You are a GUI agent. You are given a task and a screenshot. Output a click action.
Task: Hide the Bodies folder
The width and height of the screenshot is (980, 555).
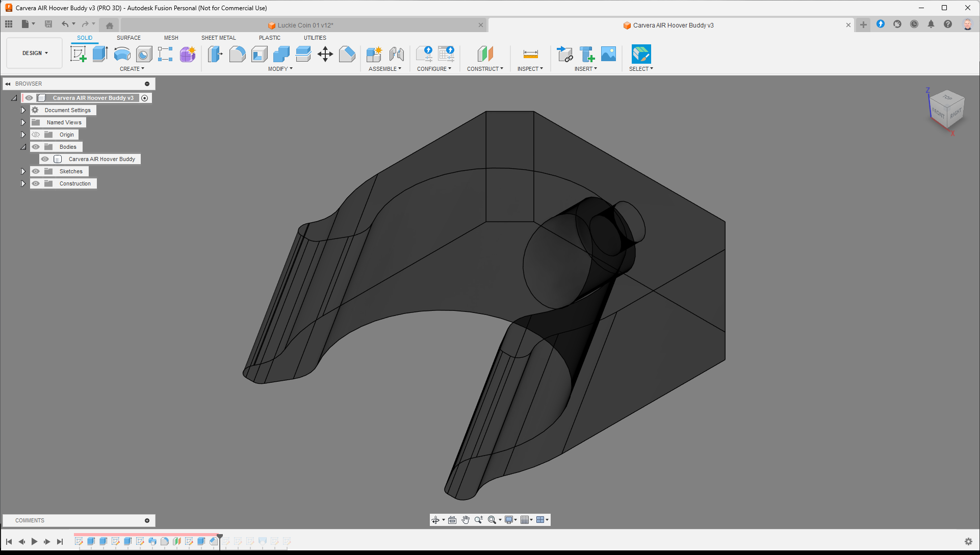click(36, 147)
